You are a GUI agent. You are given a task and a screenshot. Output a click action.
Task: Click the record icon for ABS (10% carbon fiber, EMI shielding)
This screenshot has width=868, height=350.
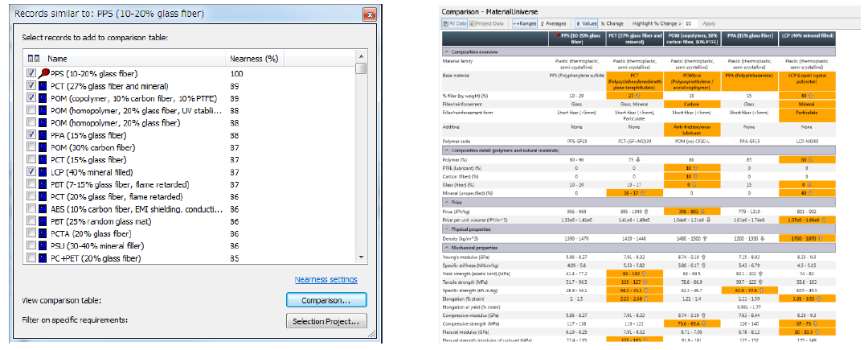(x=43, y=209)
